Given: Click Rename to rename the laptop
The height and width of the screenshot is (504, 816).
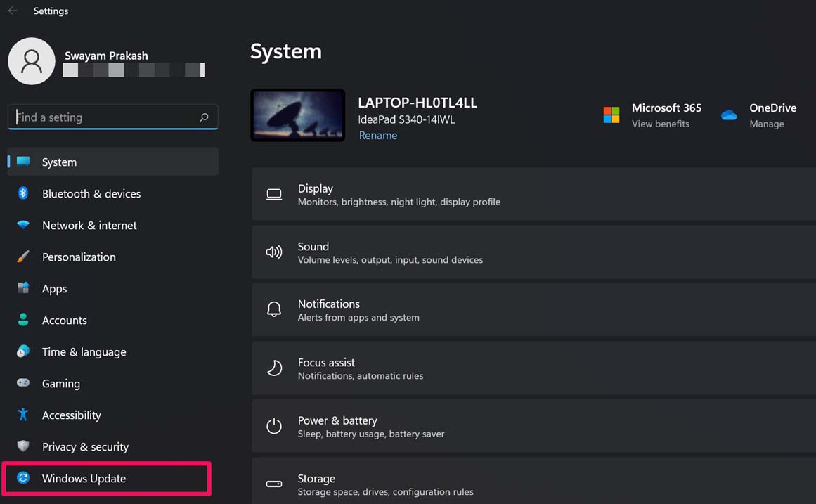Looking at the screenshot, I should click(x=377, y=135).
